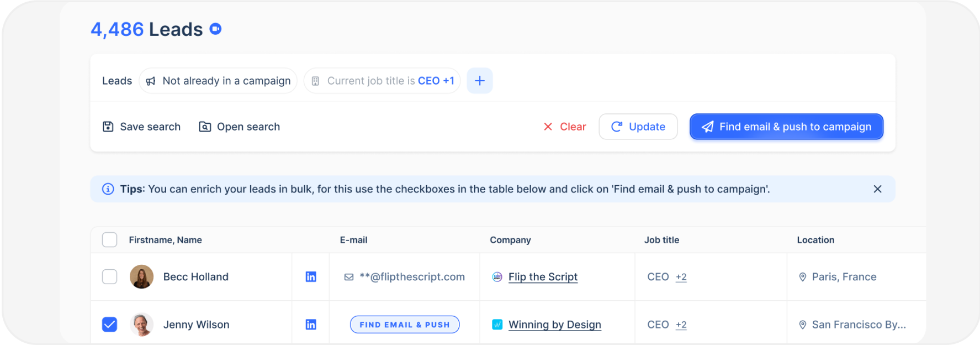Click the info icon in Tips banner
The height and width of the screenshot is (345, 980).
click(x=108, y=189)
